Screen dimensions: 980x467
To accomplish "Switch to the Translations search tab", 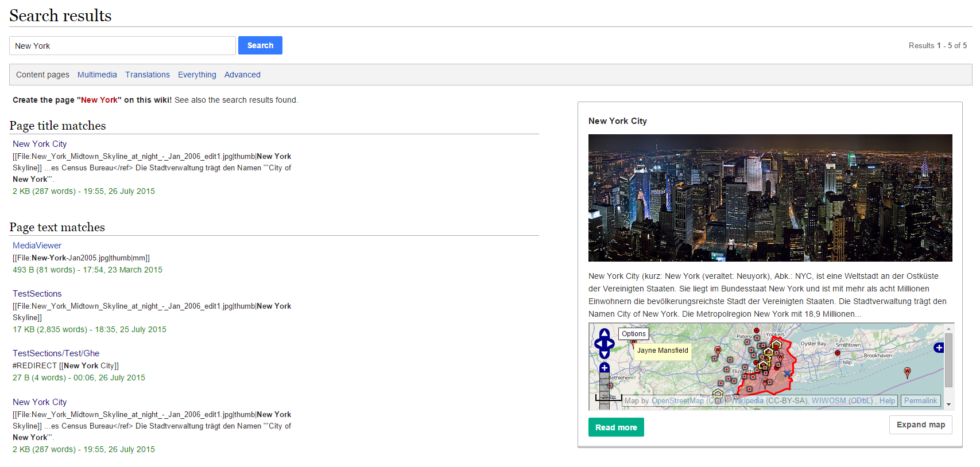I will pyautogui.click(x=148, y=75).
